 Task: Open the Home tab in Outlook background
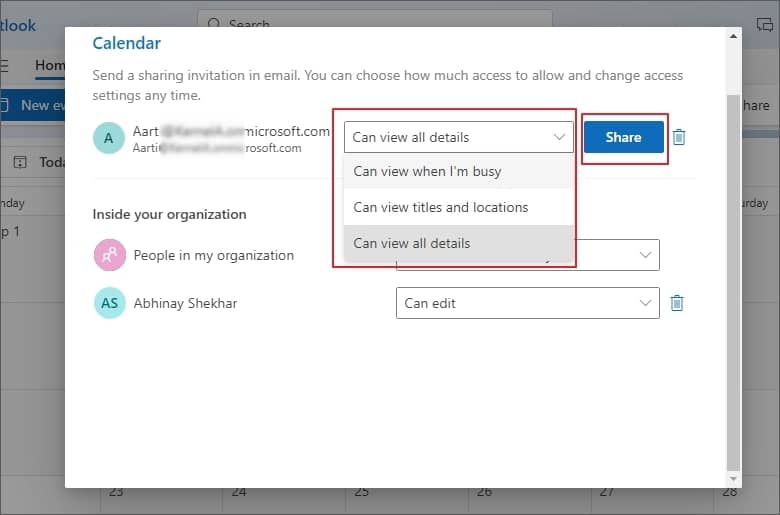50,66
